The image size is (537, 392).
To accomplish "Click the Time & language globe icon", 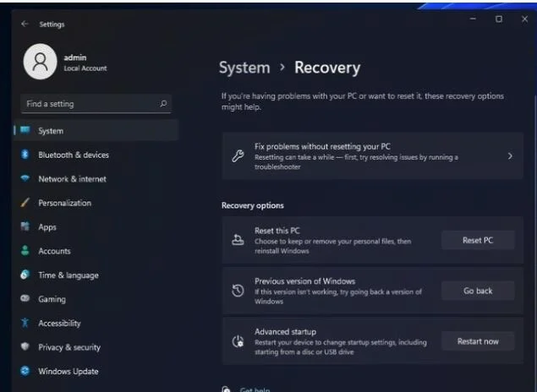I will 25,275.
